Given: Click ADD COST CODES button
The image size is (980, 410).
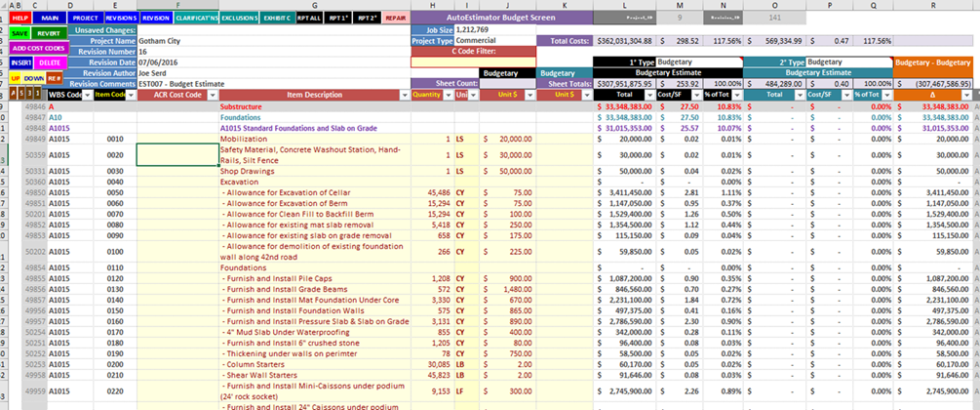Looking at the screenshot, I should click(x=37, y=48).
